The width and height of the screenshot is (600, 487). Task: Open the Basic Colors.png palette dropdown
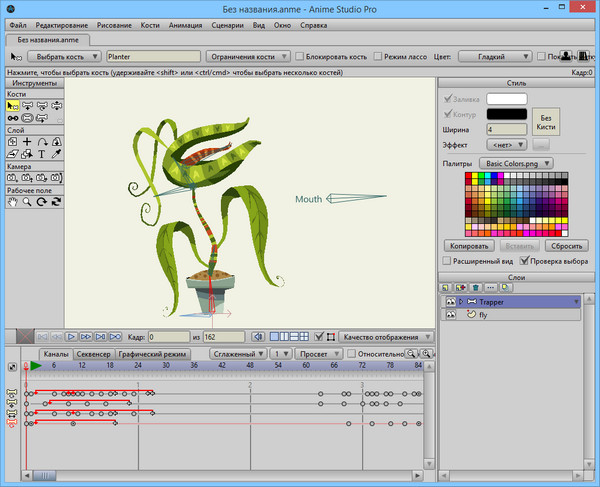point(516,162)
